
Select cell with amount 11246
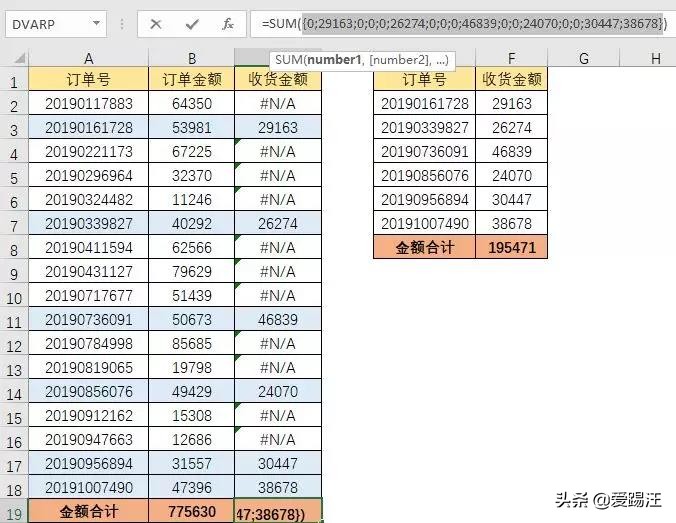coord(192,200)
